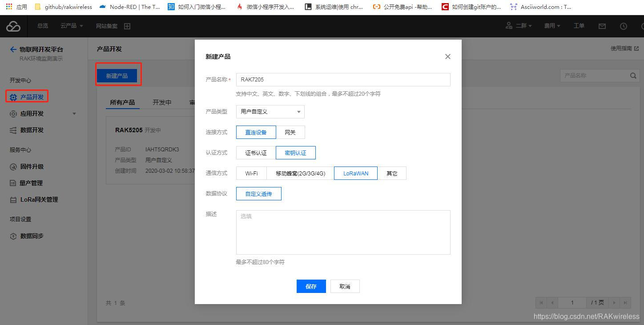This screenshot has height=325, width=644.
Task: Open the 公开免费api bookmark
Action: point(402,7)
